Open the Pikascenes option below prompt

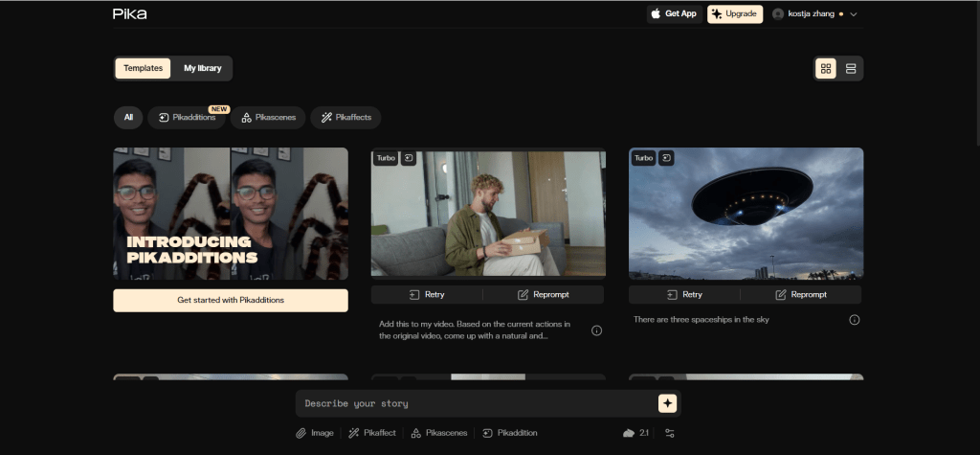tap(439, 433)
